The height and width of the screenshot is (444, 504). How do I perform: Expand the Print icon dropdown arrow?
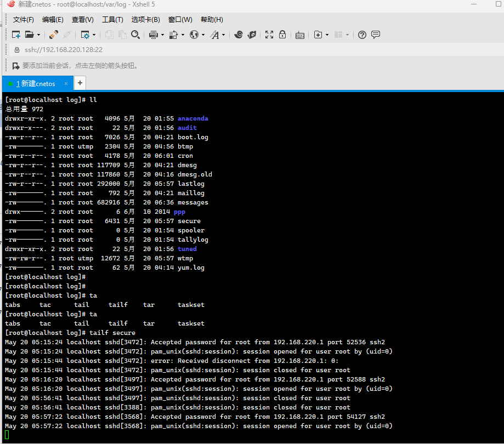point(162,35)
